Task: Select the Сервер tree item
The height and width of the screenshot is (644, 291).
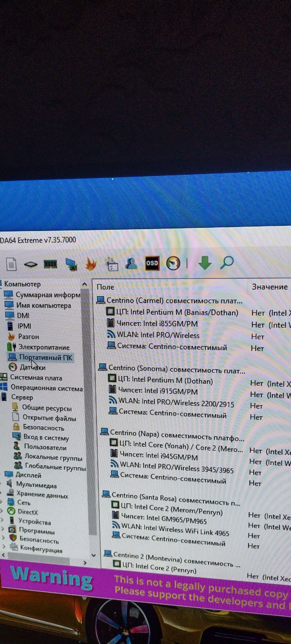Action: pos(22,397)
